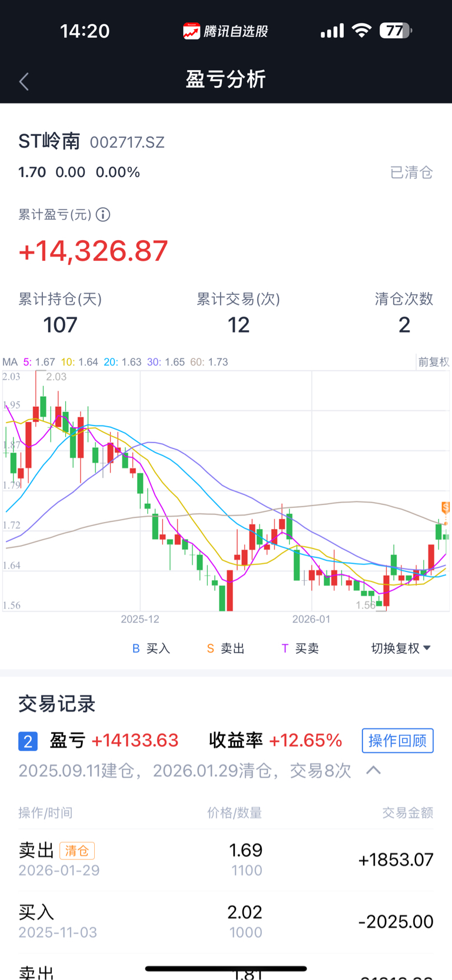Tap the ST岭南 stock name
This screenshot has height=980, width=452.
pos(49,141)
